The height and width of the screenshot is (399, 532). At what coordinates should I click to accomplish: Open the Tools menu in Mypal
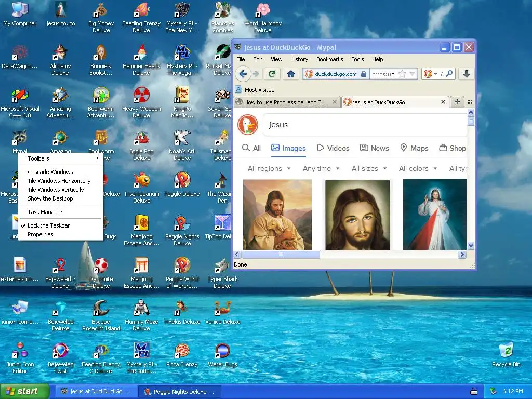pos(357,59)
